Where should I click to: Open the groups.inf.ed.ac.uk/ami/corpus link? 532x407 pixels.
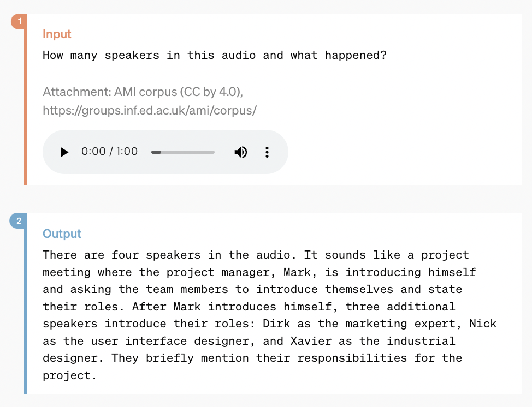tap(150, 110)
